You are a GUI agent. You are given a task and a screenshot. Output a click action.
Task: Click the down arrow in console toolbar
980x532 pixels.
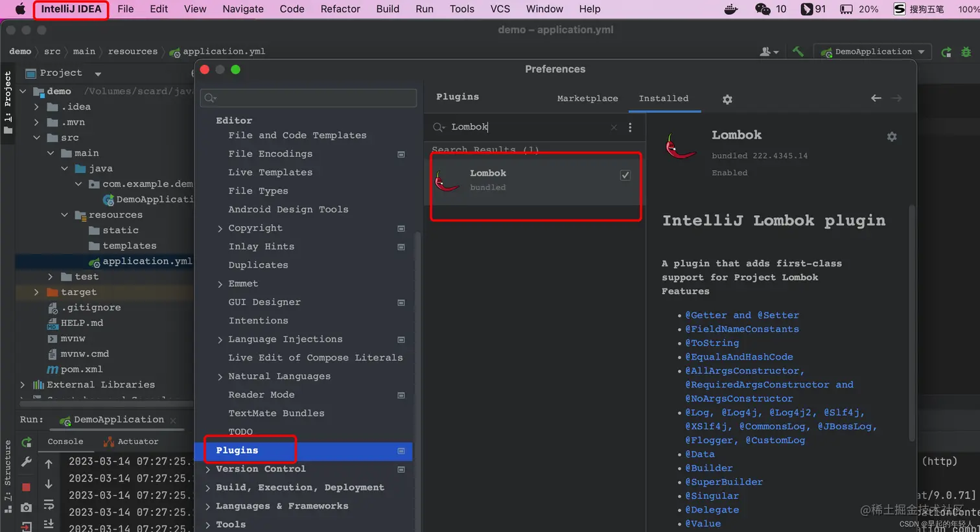[49, 484]
